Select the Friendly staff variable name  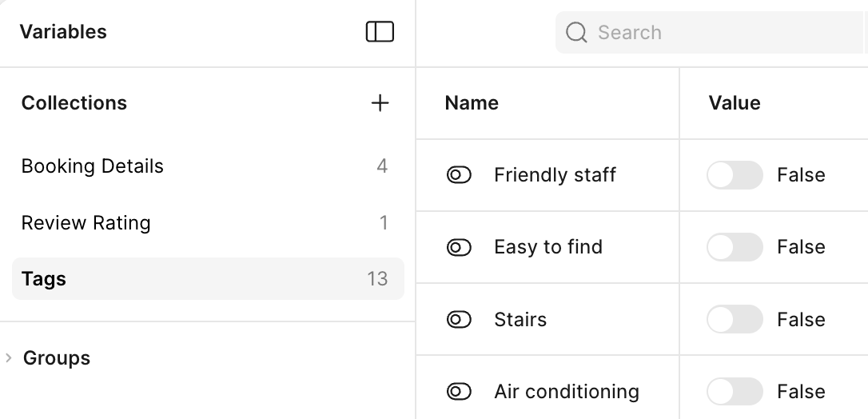pos(555,175)
